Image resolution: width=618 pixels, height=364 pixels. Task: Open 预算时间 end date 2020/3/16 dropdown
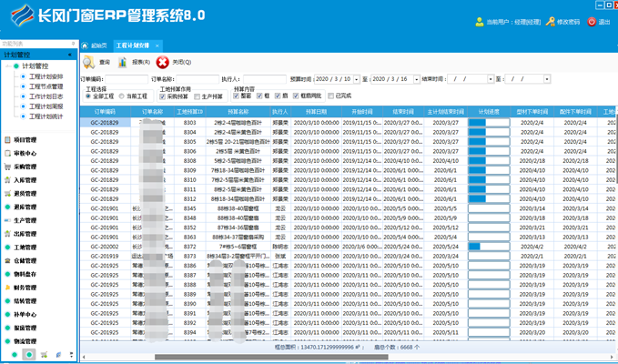pos(417,79)
